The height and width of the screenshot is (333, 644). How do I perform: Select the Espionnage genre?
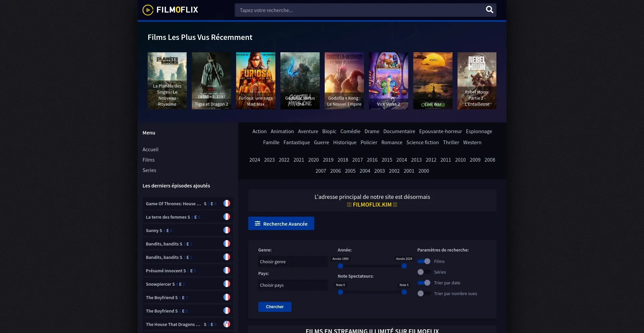tap(479, 131)
